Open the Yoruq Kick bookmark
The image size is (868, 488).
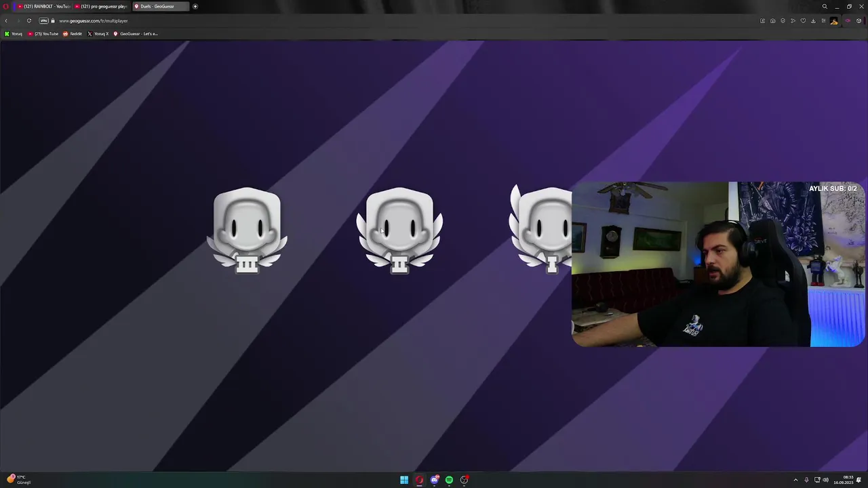(14, 33)
